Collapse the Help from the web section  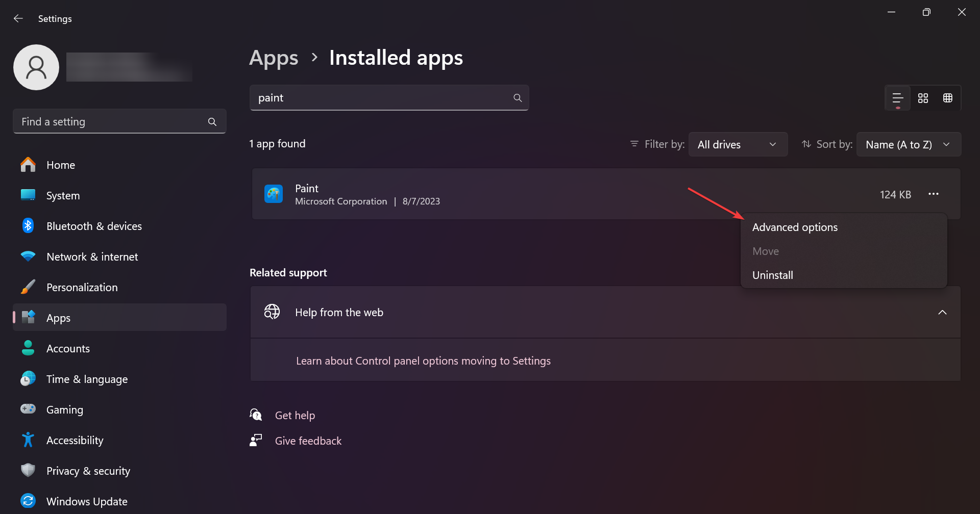click(942, 313)
